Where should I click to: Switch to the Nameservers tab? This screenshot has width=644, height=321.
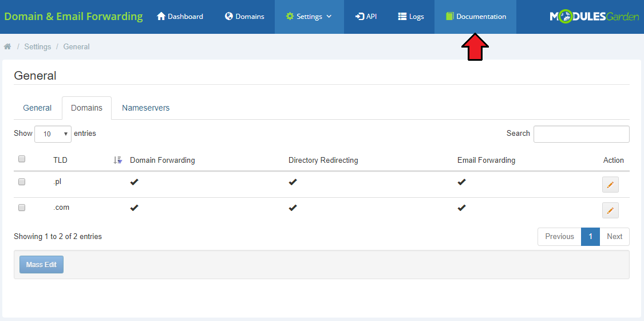click(145, 108)
